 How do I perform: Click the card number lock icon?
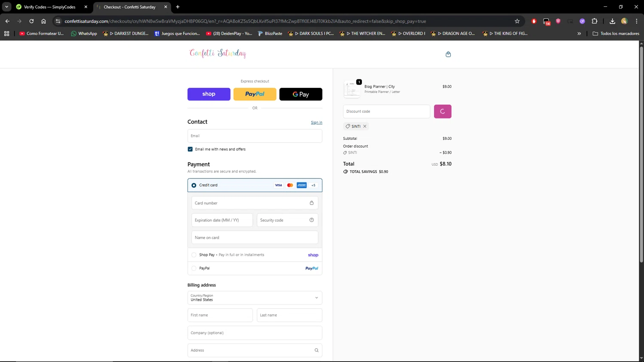coord(312,203)
